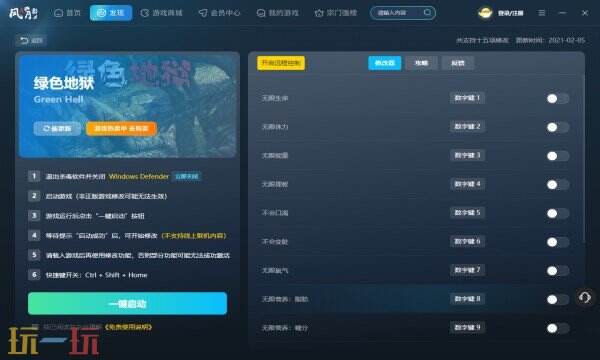Toggle the 无限氧气 switch (数字键 7)
Image resolution: width=600 pixels, height=360 pixels.
click(x=558, y=271)
